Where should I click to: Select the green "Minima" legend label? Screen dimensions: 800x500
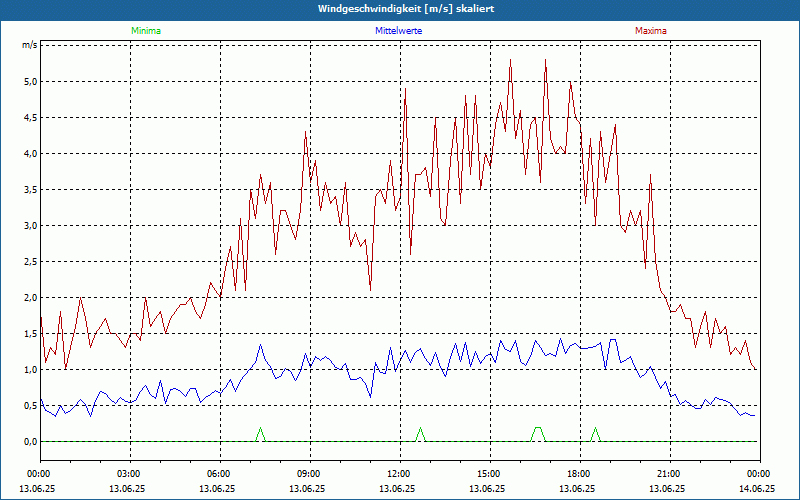pyautogui.click(x=146, y=31)
